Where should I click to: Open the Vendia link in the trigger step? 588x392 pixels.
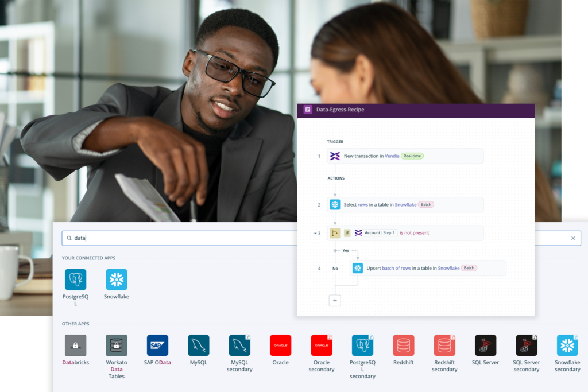pyautogui.click(x=392, y=156)
